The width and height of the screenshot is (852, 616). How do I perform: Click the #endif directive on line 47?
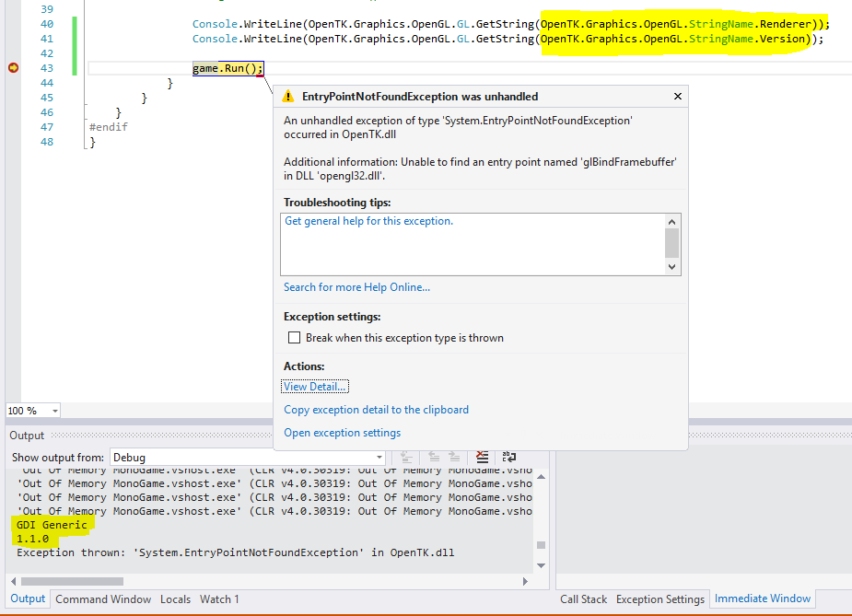point(108,126)
